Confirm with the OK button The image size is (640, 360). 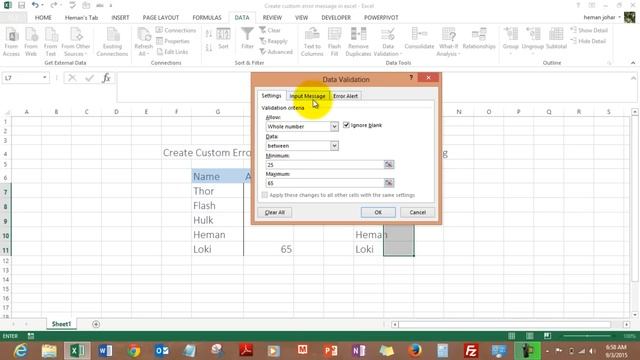click(378, 212)
